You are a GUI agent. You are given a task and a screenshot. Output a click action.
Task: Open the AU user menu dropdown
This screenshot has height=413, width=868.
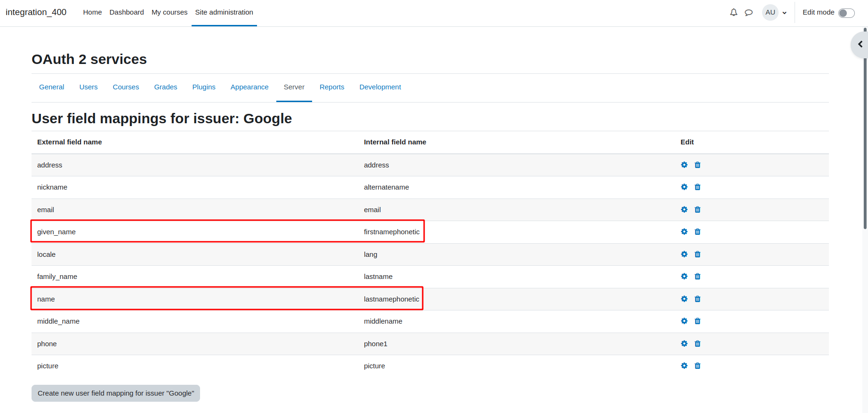point(774,12)
